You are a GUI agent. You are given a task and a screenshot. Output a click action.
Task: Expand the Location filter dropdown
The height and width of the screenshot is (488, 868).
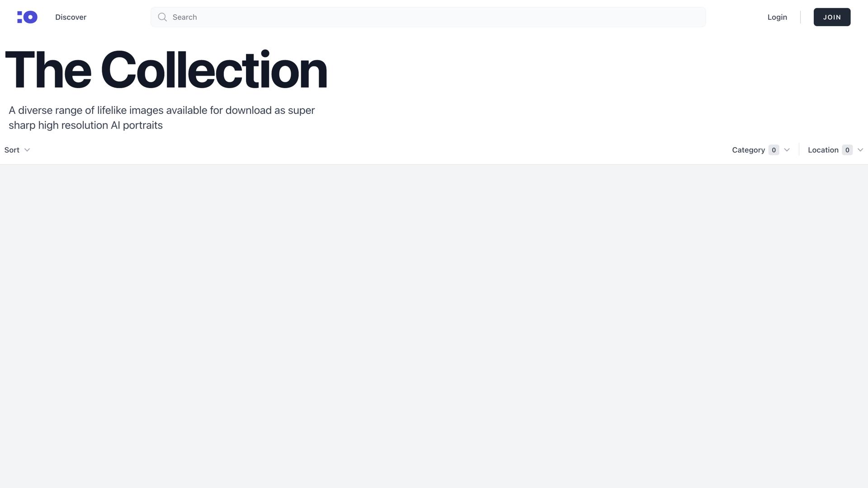point(823,150)
